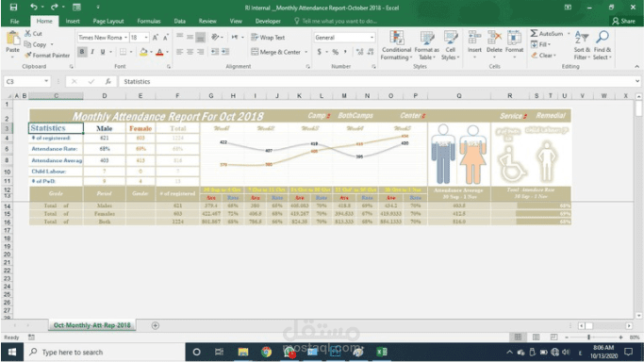Click the zoom slider handle
This screenshot has height=362, width=644.
click(588, 337)
